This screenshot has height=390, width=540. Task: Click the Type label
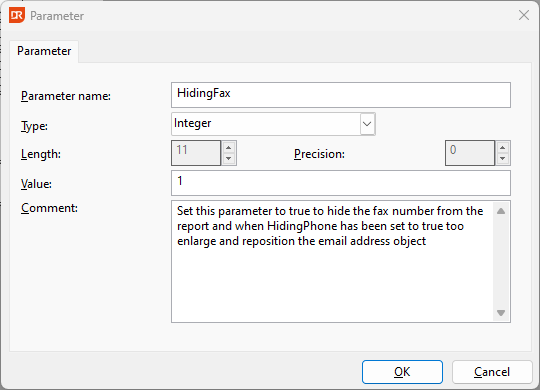(x=34, y=126)
